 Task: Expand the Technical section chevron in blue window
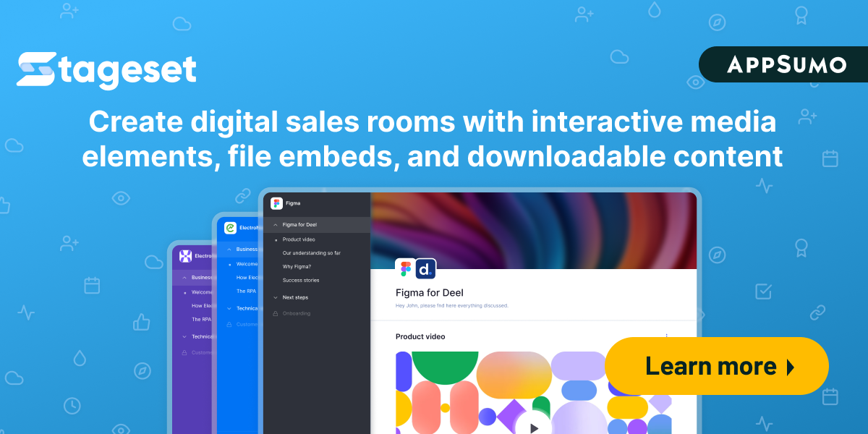coord(229,308)
